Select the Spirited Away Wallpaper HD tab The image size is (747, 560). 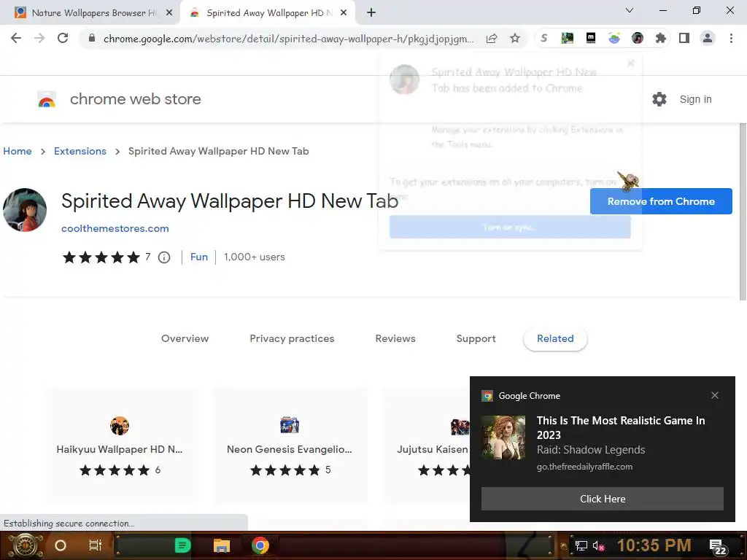267,13
